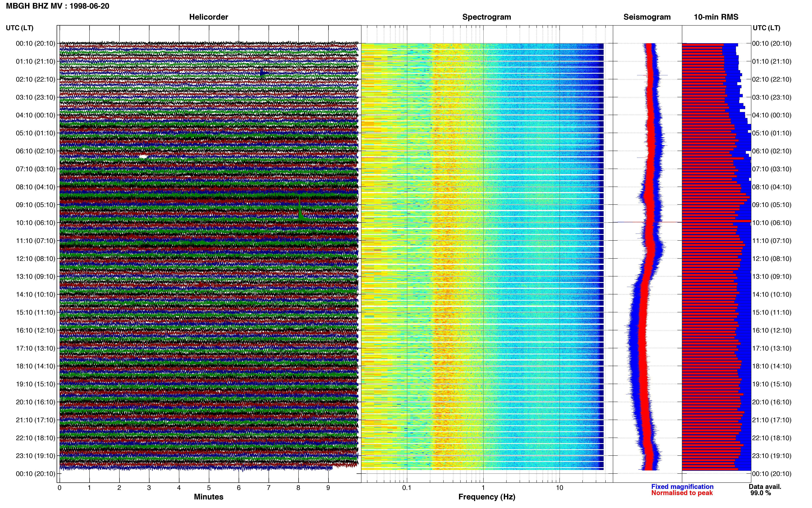Click 23:10 (19:10) on the RMS panel time axis
Image resolution: width=812 pixels, height=508 pixels.
coord(772,456)
